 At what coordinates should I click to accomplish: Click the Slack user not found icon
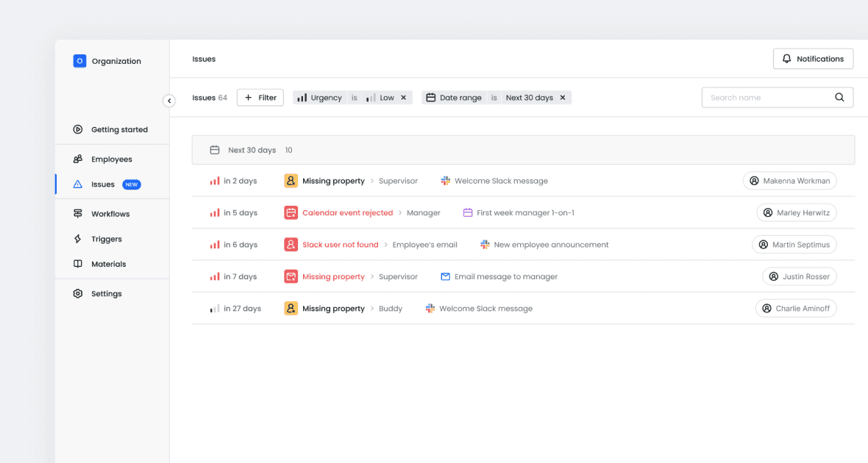click(291, 245)
